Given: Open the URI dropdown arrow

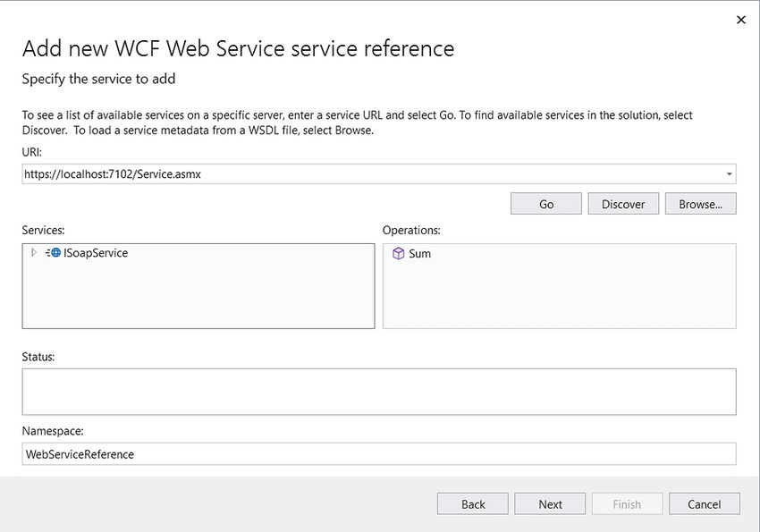Looking at the screenshot, I should [x=729, y=174].
